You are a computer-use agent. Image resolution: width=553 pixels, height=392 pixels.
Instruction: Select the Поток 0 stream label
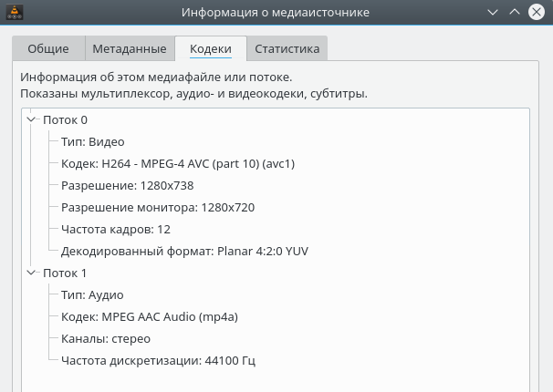click(65, 119)
